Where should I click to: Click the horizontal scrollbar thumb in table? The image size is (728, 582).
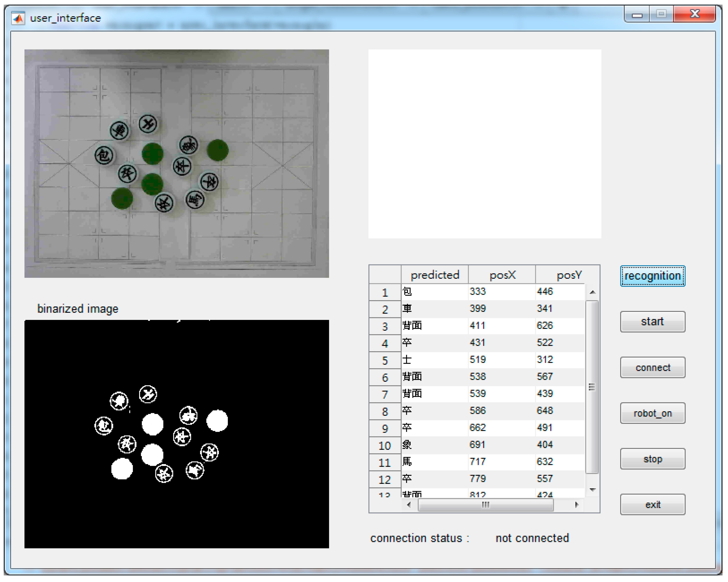pos(485,505)
